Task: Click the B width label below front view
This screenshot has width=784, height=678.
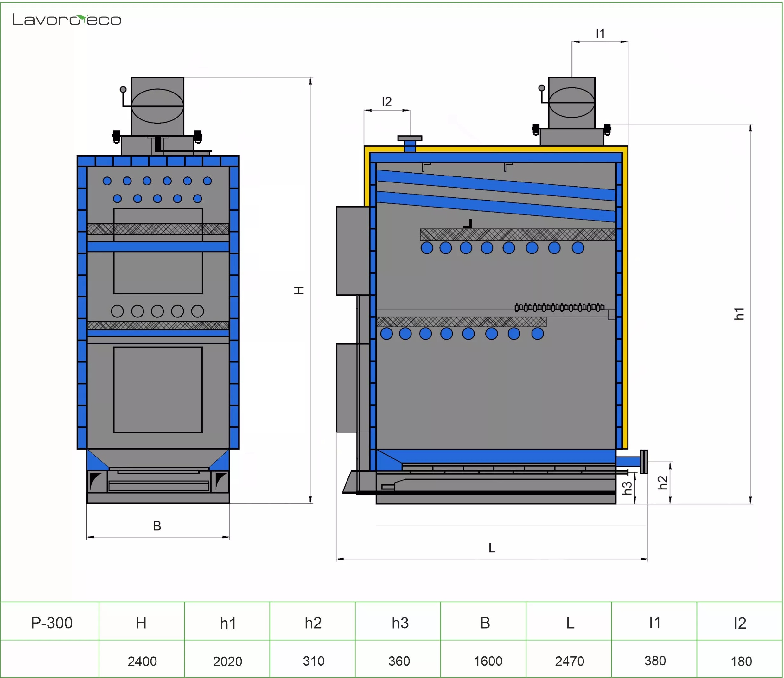Action: (x=157, y=526)
